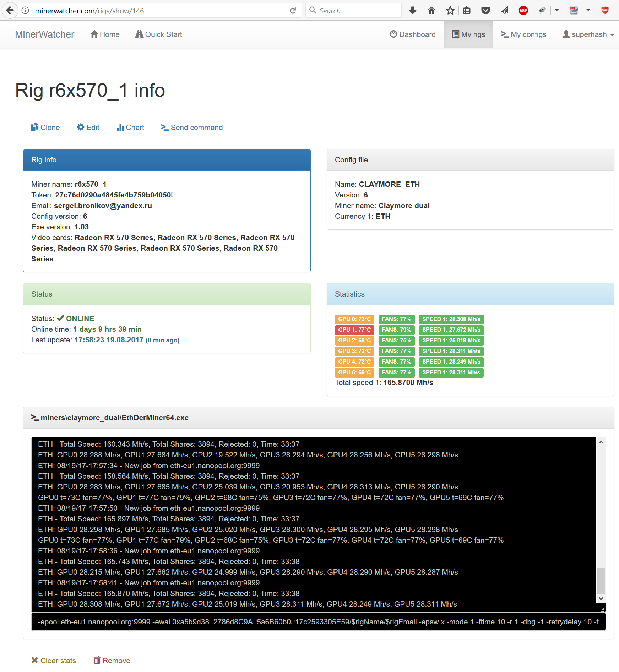The image size is (619, 672).
Task: Click the Config file panel header
Action: (471, 160)
